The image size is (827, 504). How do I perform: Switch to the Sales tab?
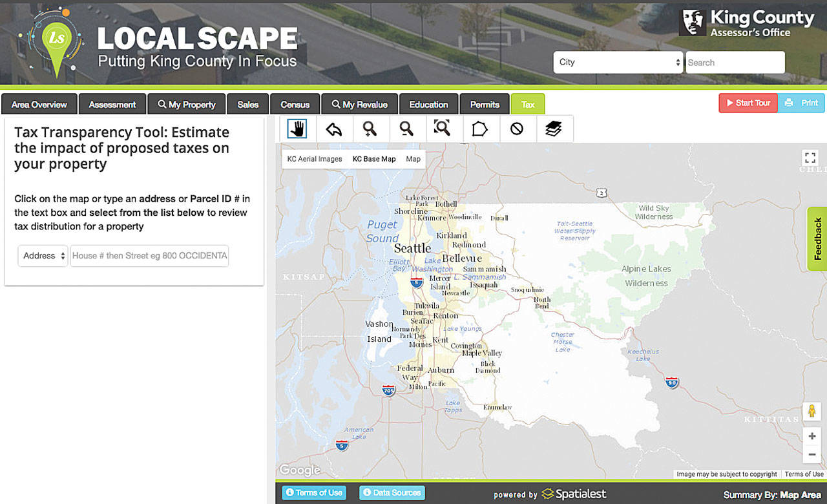pyautogui.click(x=247, y=103)
